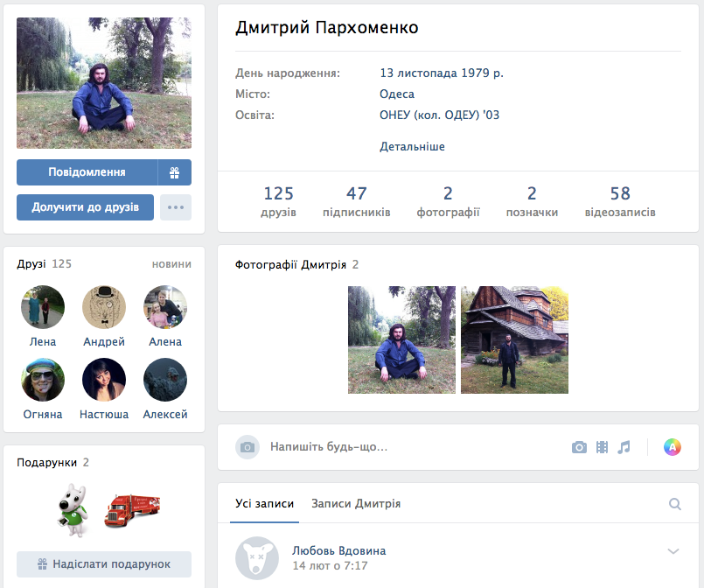Click the camera icon to attach photo
The width and height of the screenshot is (704, 588).
pyautogui.click(x=579, y=447)
